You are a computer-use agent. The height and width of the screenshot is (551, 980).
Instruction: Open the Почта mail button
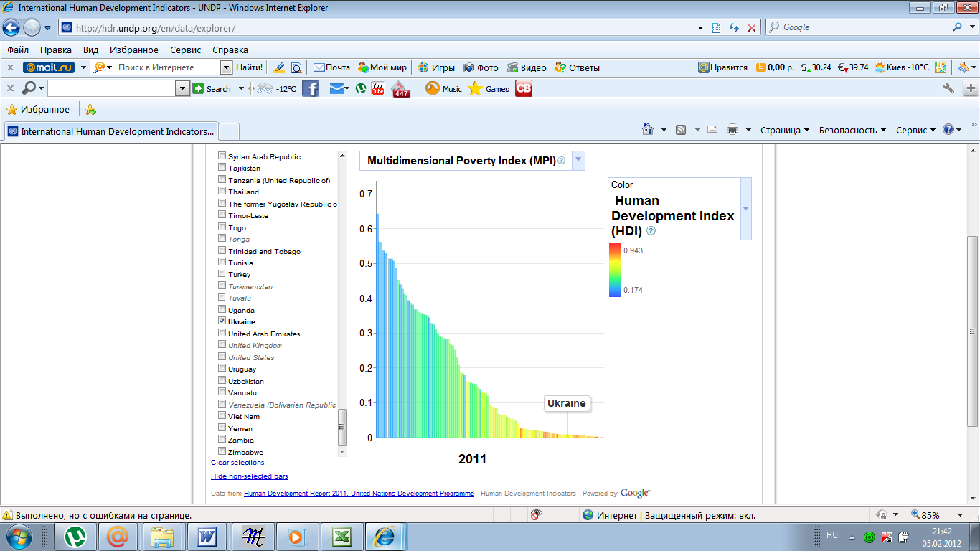click(x=331, y=67)
